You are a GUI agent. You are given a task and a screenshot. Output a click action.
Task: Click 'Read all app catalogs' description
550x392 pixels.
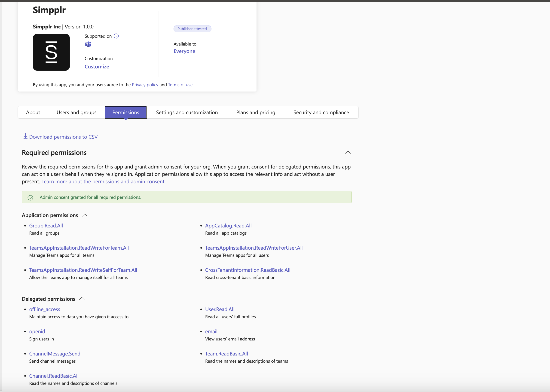pos(226,233)
